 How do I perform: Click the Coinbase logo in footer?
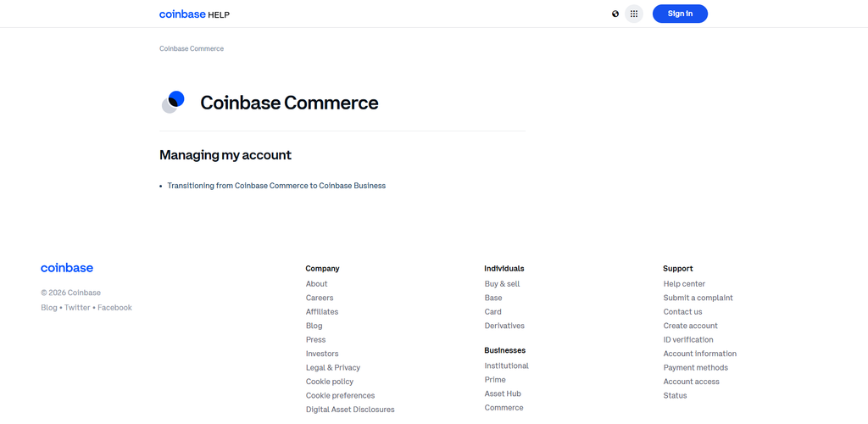(67, 268)
